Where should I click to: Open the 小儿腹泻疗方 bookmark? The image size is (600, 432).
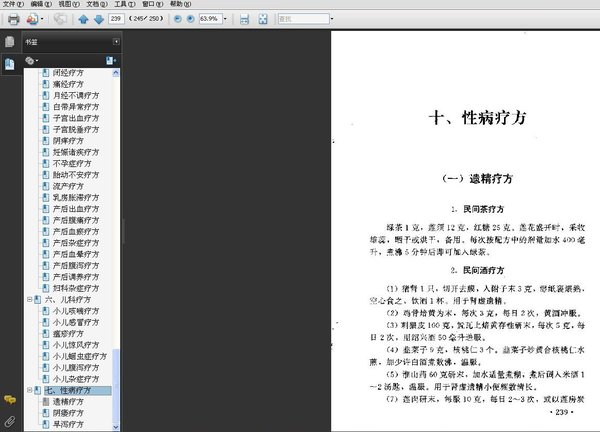tap(76, 368)
